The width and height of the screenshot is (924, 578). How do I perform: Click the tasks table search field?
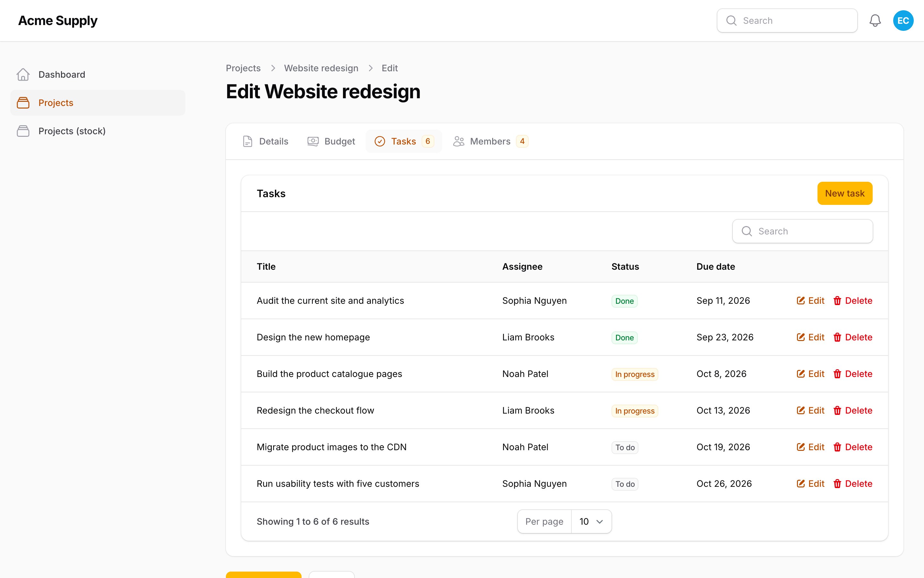tap(802, 231)
